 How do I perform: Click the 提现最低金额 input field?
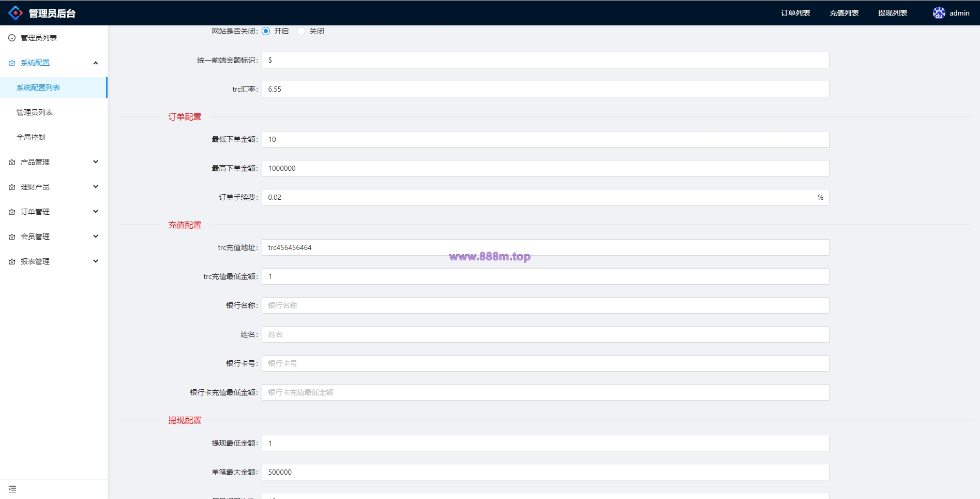coord(545,443)
